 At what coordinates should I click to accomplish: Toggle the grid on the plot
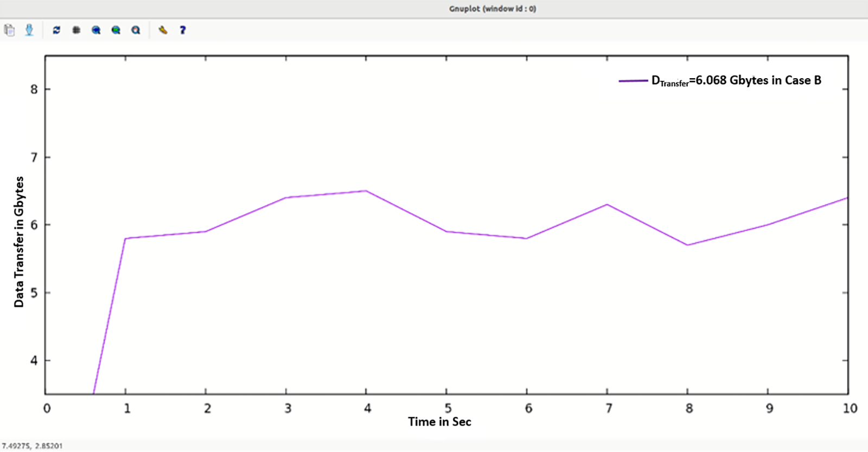[x=76, y=30]
